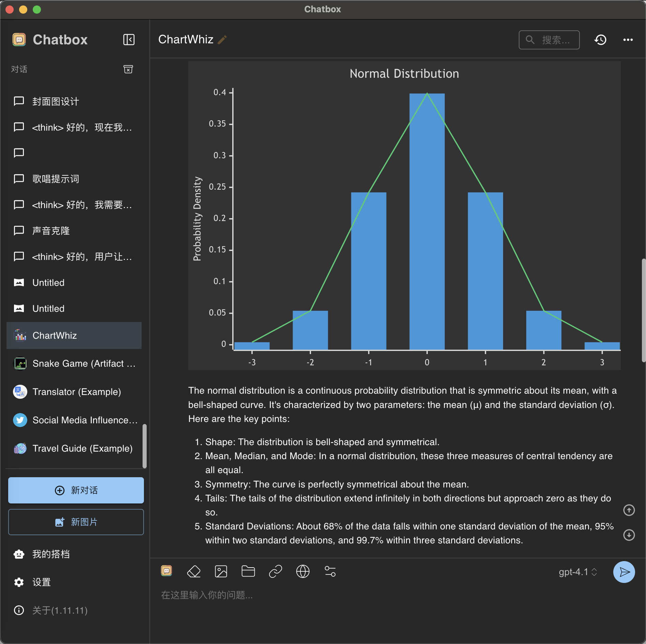Viewport: 646px width, 644px height.
Task: Toggle web browsing with the globe icon
Action: coord(303,571)
